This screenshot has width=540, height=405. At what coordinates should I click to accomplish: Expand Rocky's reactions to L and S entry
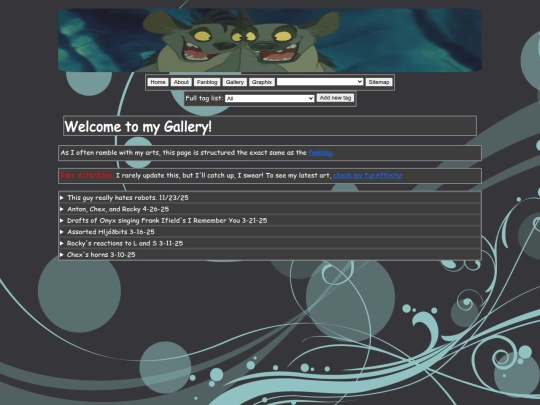point(270,243)
